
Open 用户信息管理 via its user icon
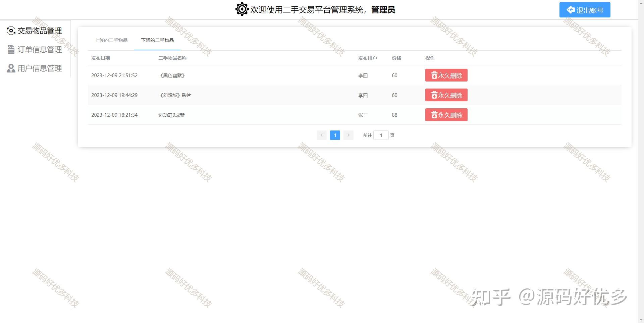click(x=11, y=68)
